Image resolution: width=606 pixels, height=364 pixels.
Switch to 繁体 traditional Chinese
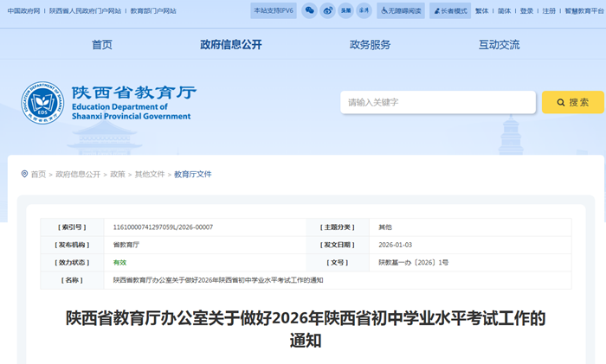pos(481,11)
